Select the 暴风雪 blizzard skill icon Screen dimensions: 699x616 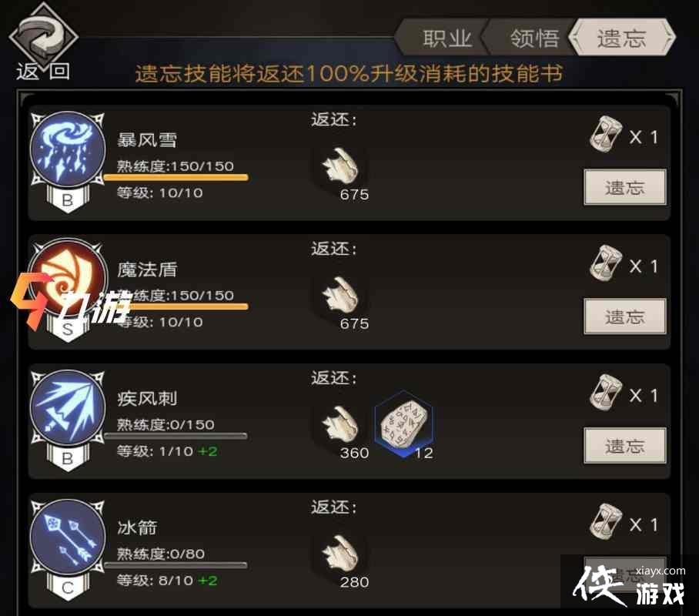coord(67,149)
